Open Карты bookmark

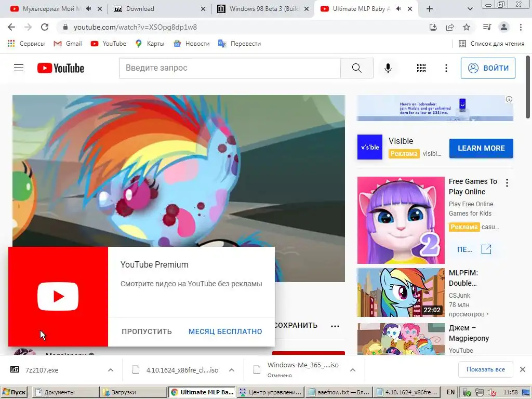[150, 44]
